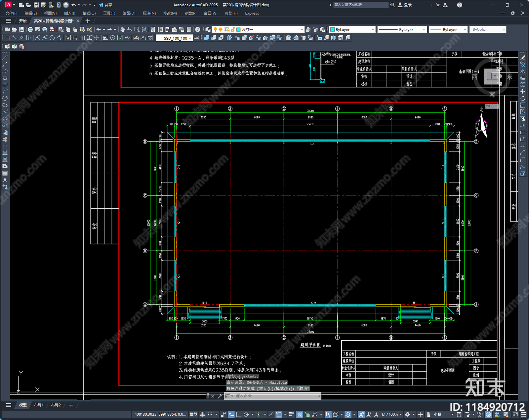Image resolution: width=529 pixels, height=420 pixels.
Task: Click the Rotate tool in right toolbar
Action: [x=523, y=98]
